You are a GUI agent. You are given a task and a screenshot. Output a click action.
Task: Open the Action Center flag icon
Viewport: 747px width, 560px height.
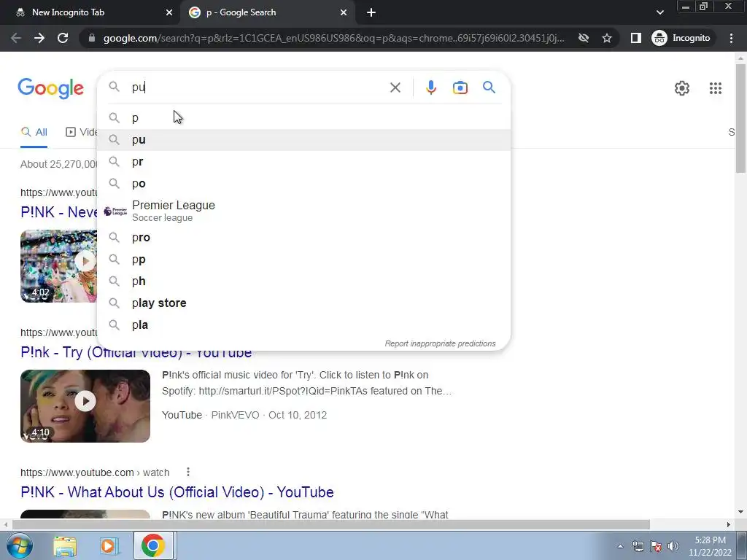656,546
